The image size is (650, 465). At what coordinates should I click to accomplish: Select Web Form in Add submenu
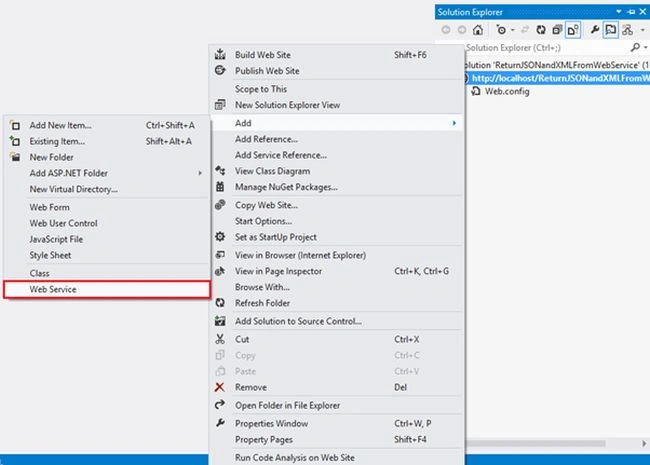click(107, 207)
